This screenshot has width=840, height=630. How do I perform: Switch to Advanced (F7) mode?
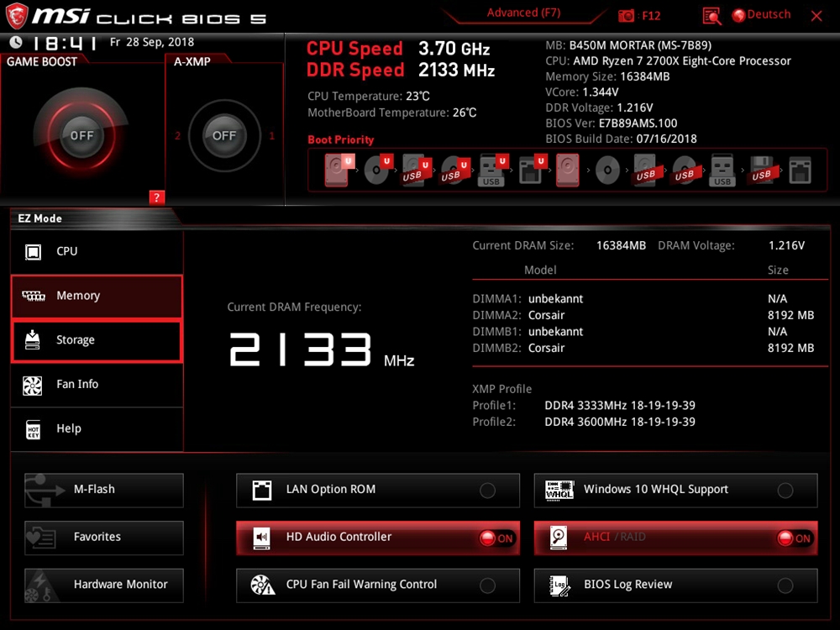point(523,13)
